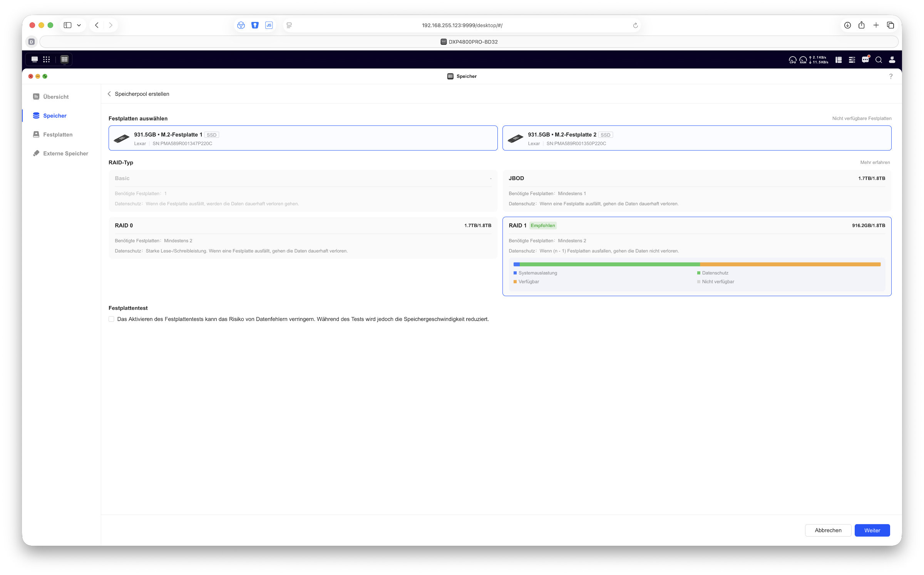Image resolution: width=924 pixels, height=575 pixels.
Task: Select the Speicher app icon in the taskbar
Action: (64, 59)
